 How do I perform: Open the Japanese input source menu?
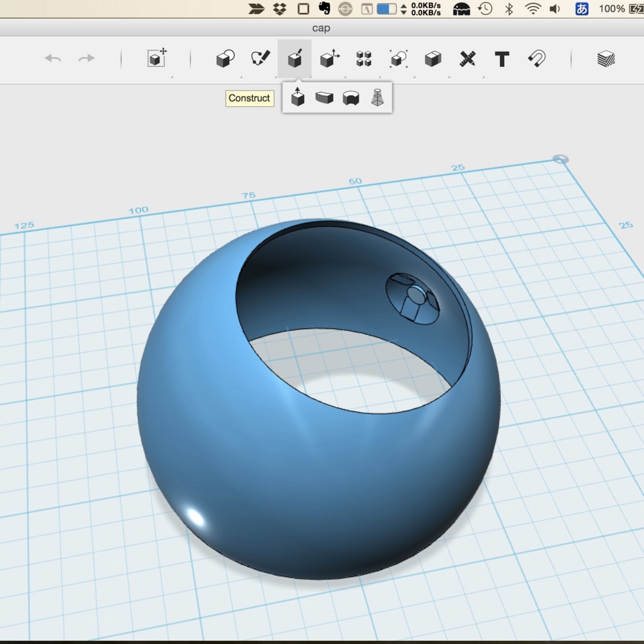582,8
